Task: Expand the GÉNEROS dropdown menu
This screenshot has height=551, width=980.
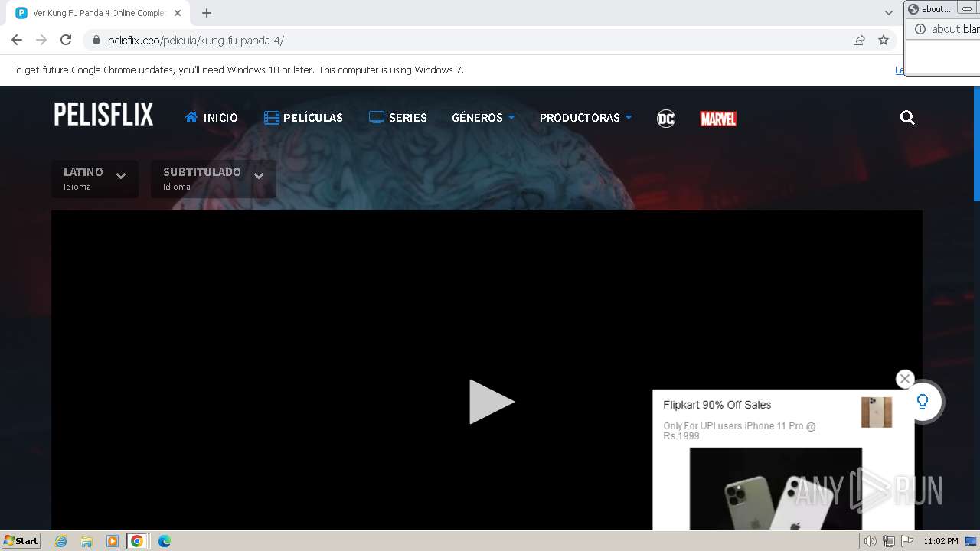Action: click(483, 118)
